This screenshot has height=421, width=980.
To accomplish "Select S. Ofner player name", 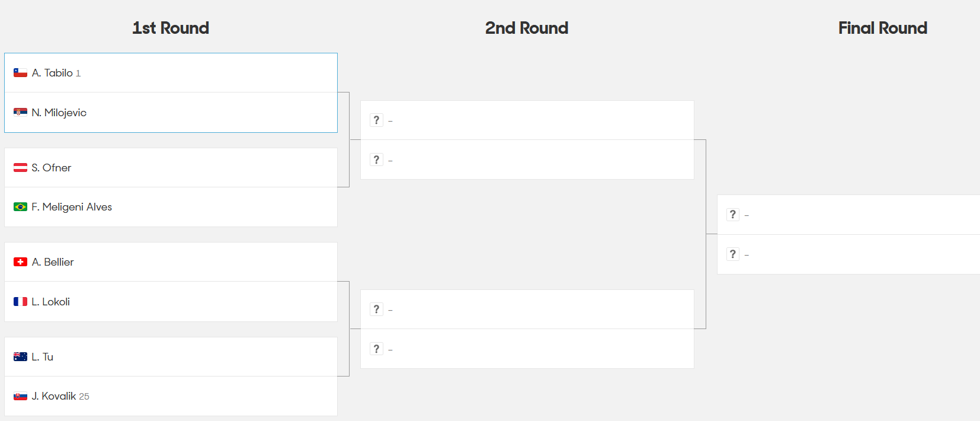I will (x=52, y=168).
